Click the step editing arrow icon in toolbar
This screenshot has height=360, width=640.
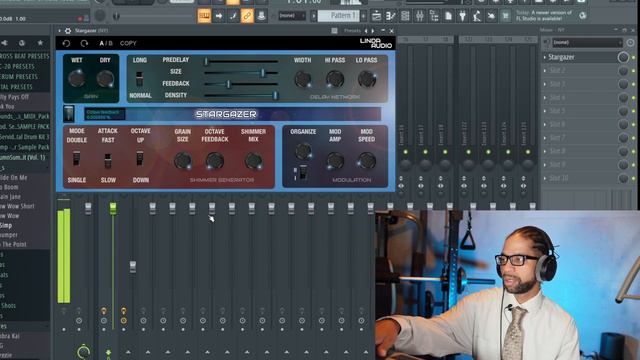click(x=219, y=16)
